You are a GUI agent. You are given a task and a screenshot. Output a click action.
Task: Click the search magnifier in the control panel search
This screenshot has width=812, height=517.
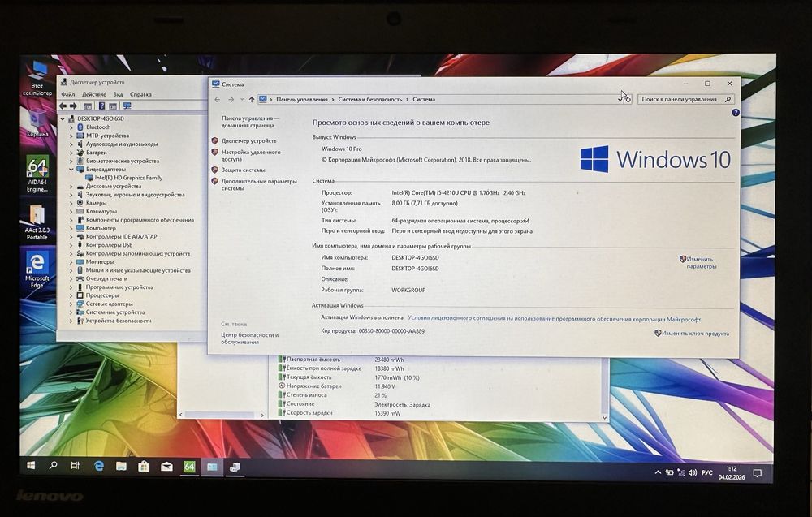[x=728, y=99]
